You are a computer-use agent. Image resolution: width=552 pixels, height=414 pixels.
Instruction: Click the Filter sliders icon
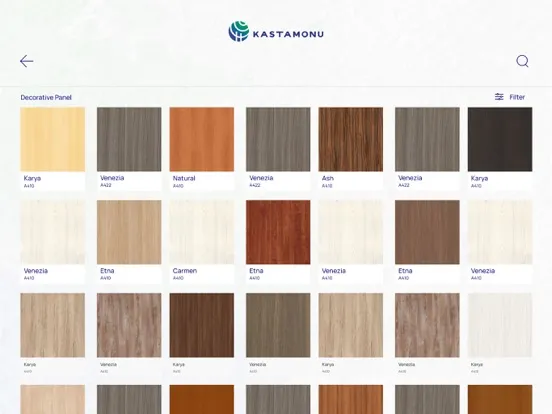pyautogui.click(x=499, y=97)
